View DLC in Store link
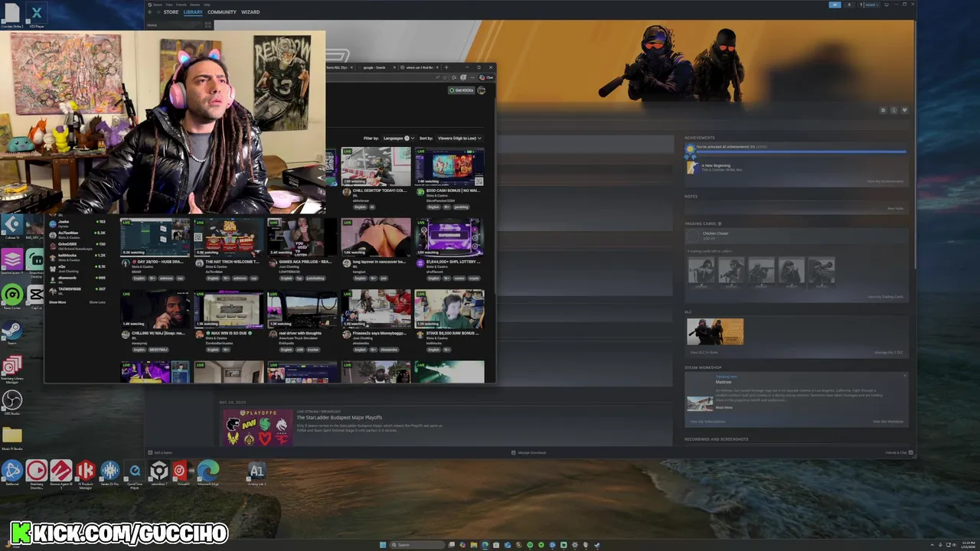This screenshot has height=551, width=980. (704, 352)
